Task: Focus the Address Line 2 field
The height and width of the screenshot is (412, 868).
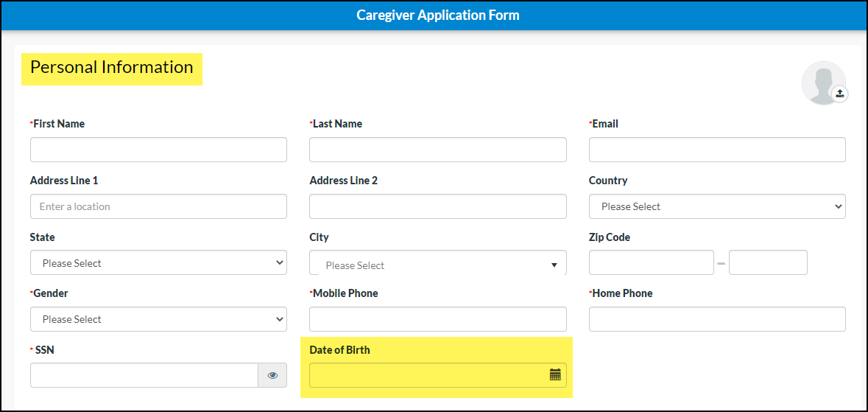Action: point(437,206)
